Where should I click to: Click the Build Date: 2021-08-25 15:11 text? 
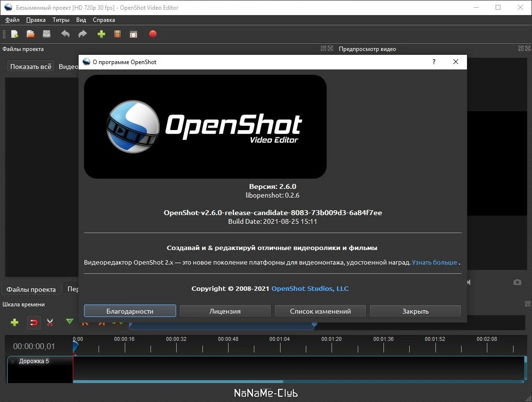tap(272, 221)
